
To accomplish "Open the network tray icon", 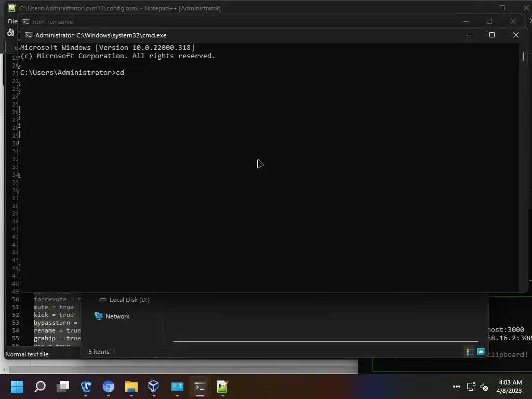I will [471, 387].
